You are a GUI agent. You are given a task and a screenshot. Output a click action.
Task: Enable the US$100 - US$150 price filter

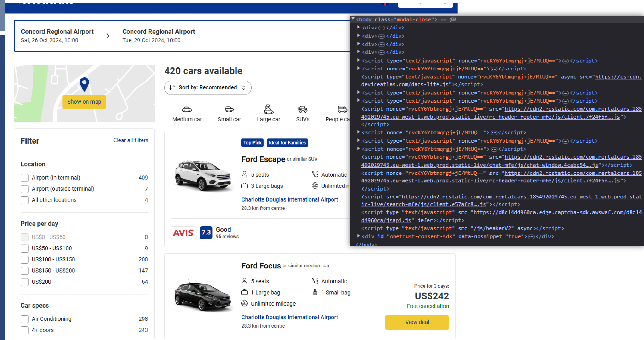pos(24,260)
